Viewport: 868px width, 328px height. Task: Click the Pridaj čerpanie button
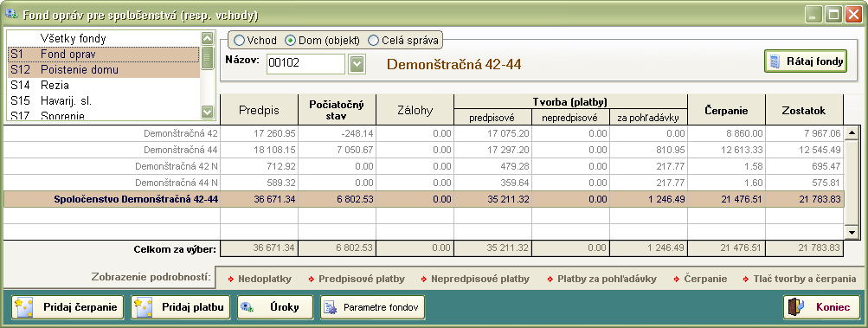[x=67, y=307]
